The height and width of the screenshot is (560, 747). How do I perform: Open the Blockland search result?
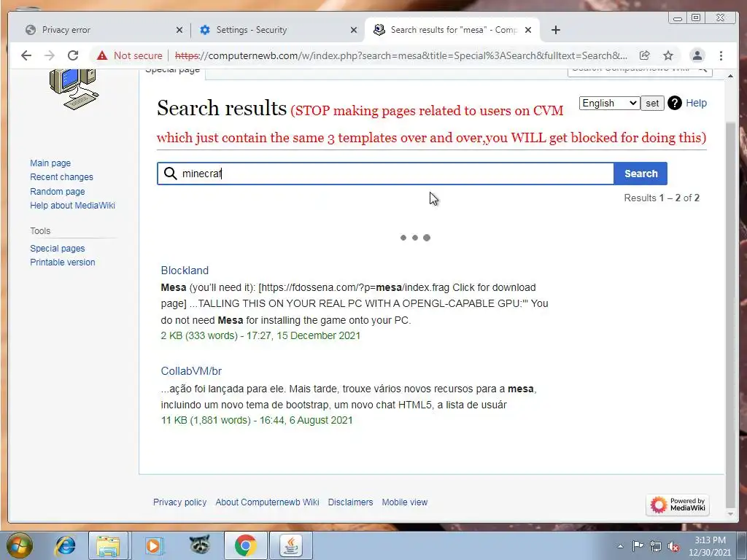point(185,271)
